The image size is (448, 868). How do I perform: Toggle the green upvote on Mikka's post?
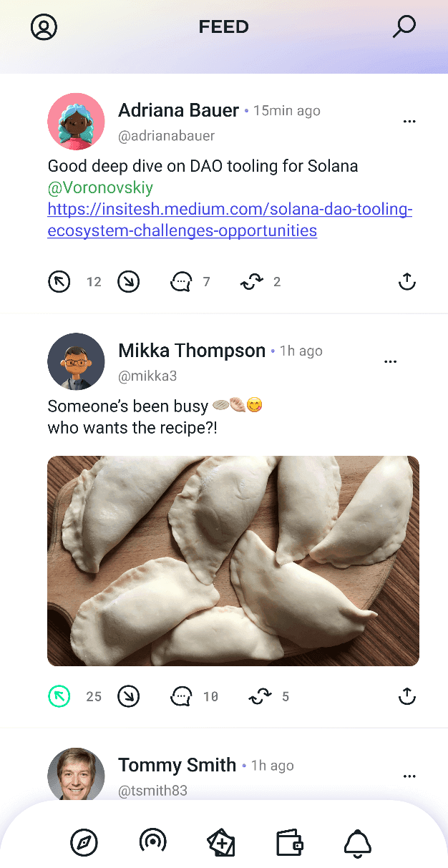59,696
